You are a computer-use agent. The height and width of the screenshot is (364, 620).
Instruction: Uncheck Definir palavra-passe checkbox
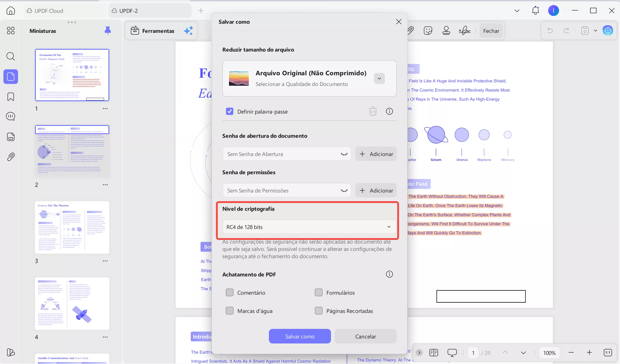[x=230, y=111]
